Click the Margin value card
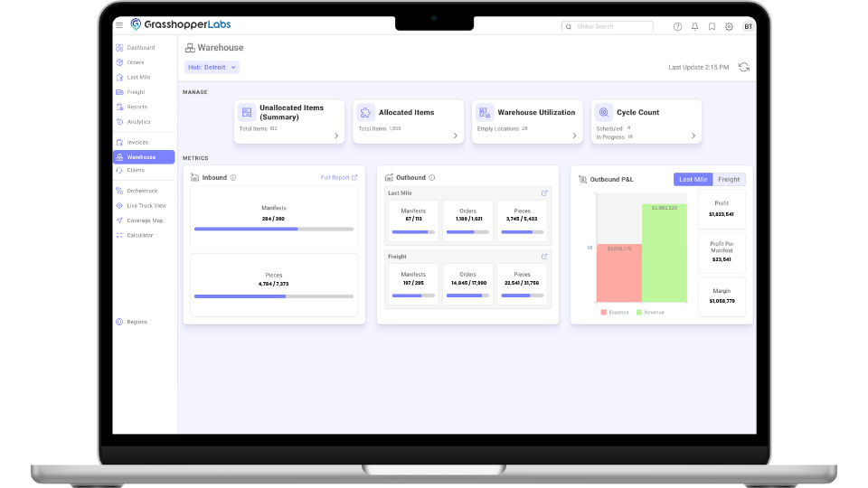Image resolution: width=868 pixels, height=488 pixels. click(722, 296)
